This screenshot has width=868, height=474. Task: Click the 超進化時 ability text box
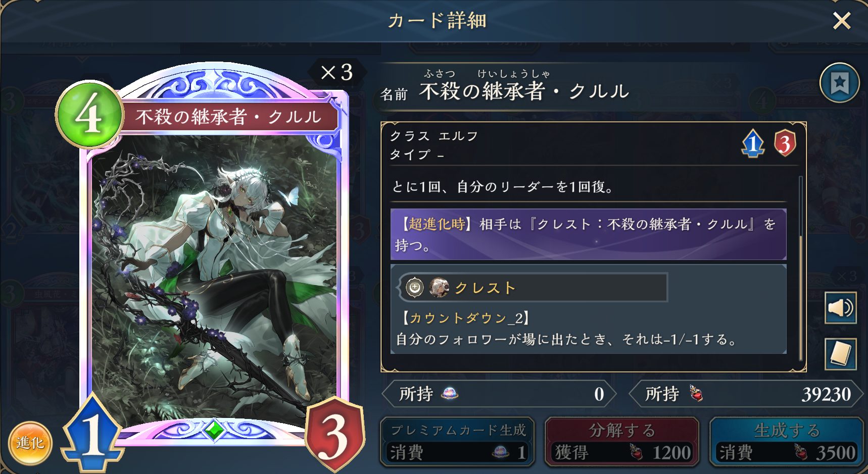point(588,235)
